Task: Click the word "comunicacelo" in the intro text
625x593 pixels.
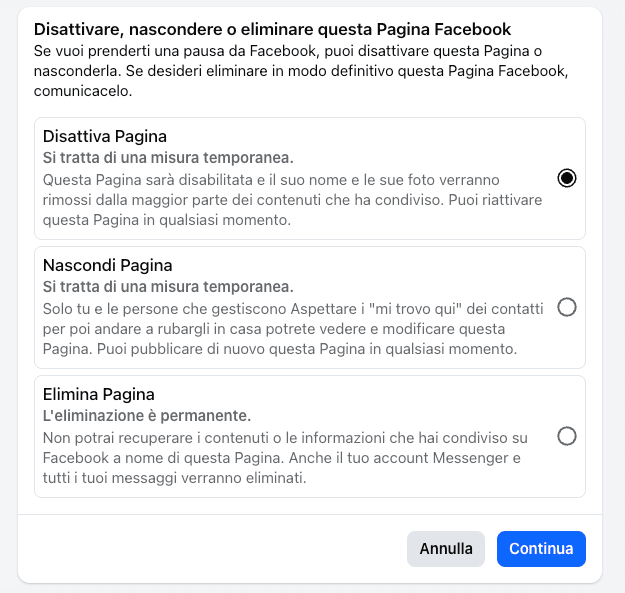Action: 82,91
